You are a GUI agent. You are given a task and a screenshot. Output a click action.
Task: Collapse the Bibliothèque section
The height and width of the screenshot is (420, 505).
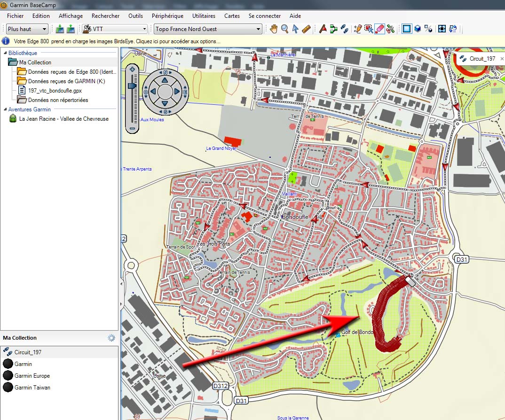click(x=5, y=53)
